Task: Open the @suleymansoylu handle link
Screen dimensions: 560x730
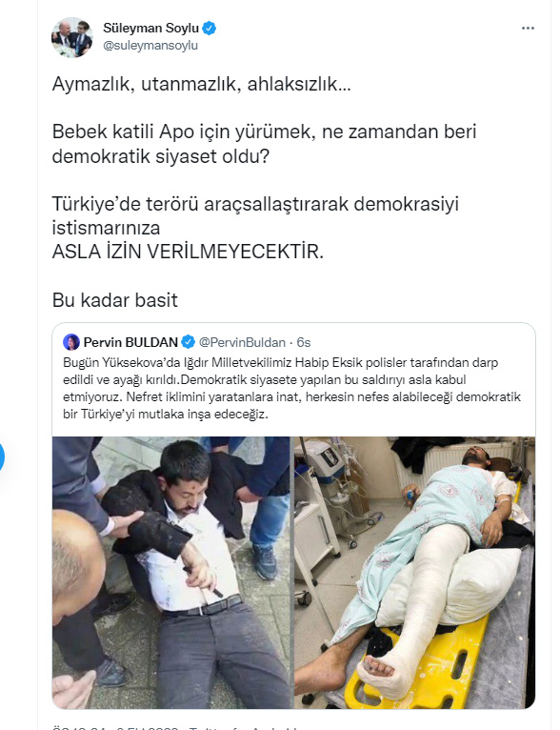Action: [x=150, y=46]
